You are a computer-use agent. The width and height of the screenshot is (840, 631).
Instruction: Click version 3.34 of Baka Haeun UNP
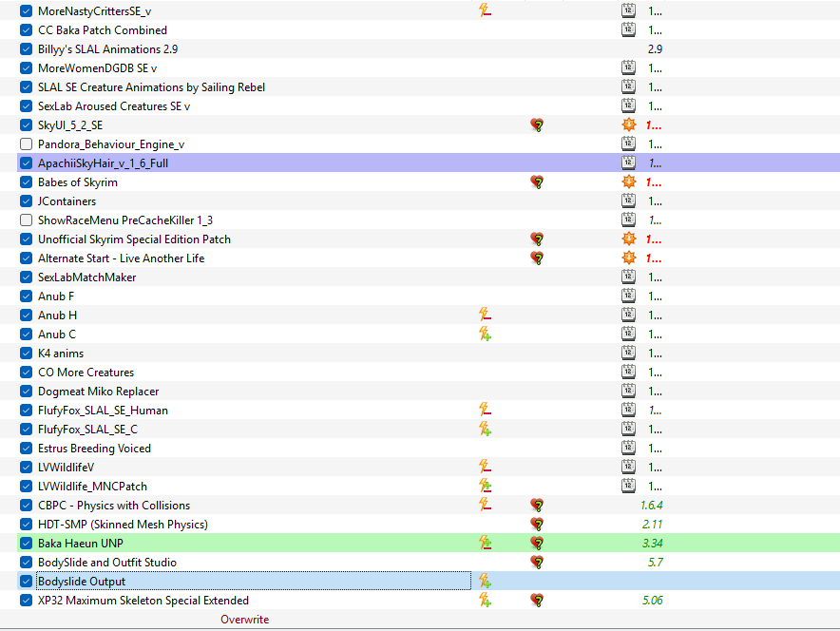click(x=653, y=544)
